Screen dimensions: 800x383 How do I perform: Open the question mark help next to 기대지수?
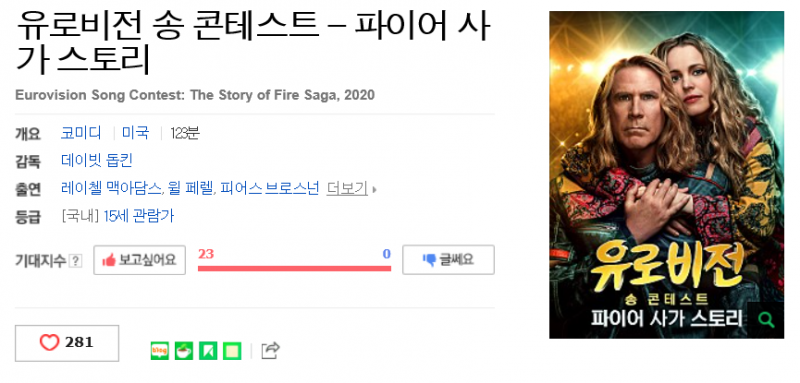pyautogui.click(x=76, y=261)
